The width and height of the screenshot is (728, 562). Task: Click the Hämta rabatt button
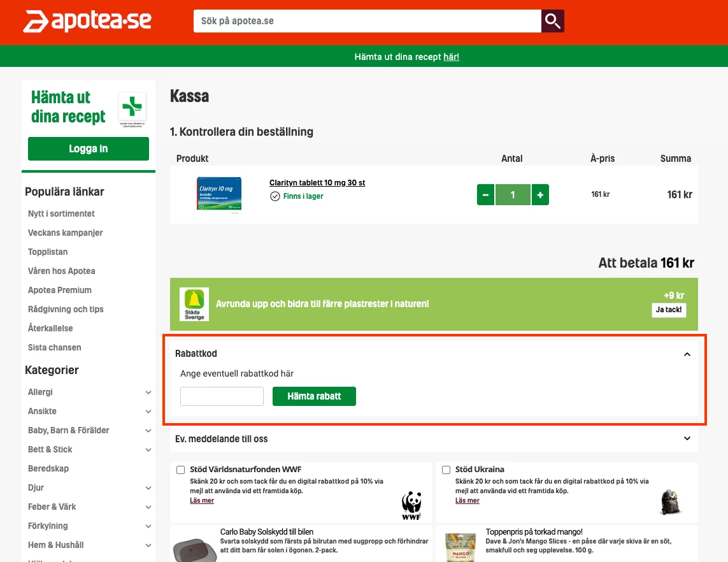[315, 396]
